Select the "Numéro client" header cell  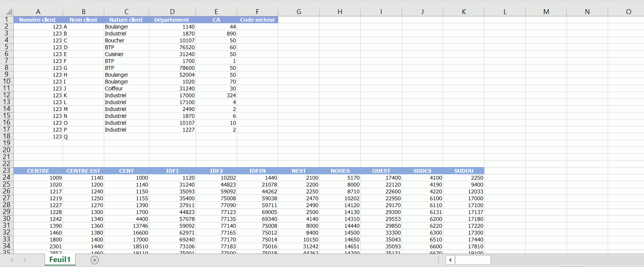coord(38,20)
